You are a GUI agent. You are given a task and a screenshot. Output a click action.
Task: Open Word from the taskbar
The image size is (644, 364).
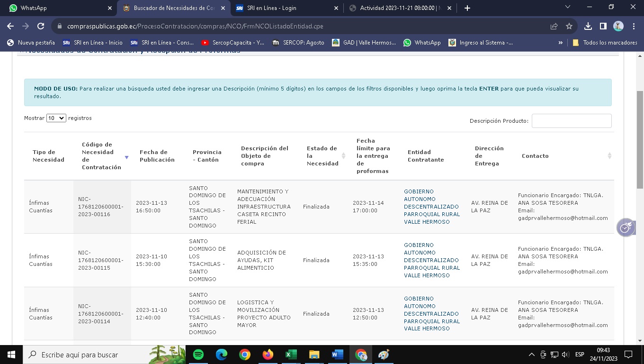337,355
